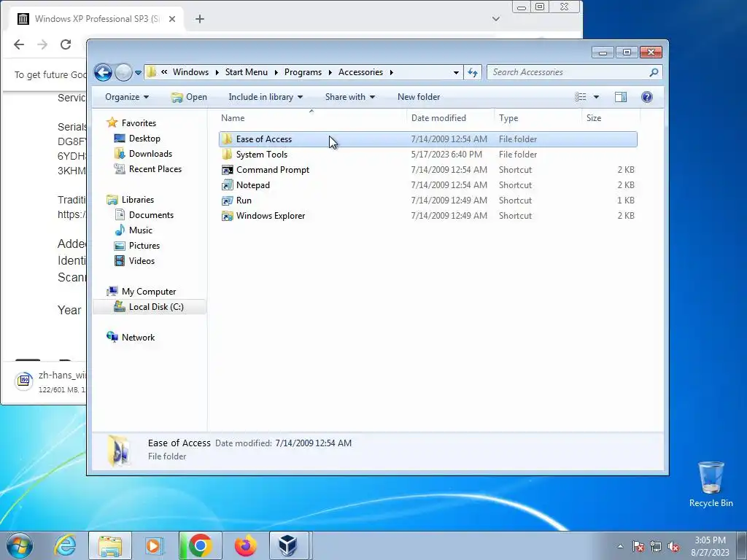Open VirtualBox from the taskbar
This screenshot has height=560, width=747.
tap(289, 545)
